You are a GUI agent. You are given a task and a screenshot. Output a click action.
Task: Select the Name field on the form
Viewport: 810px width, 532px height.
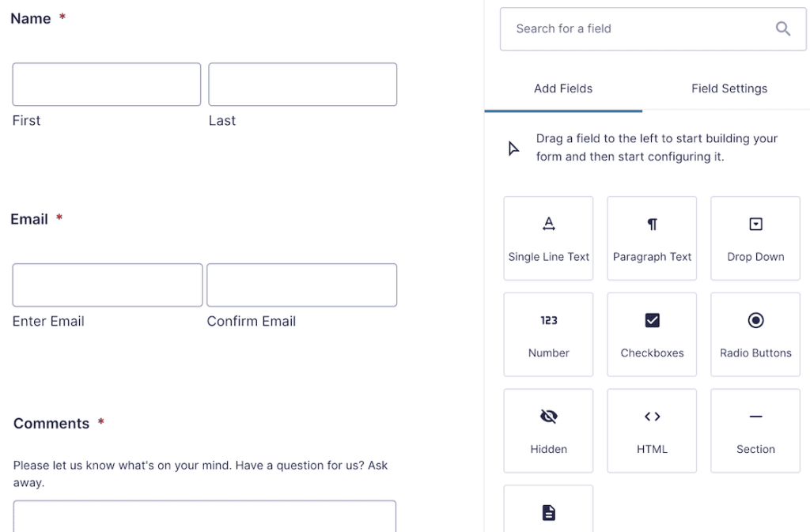tap(29, 17)
